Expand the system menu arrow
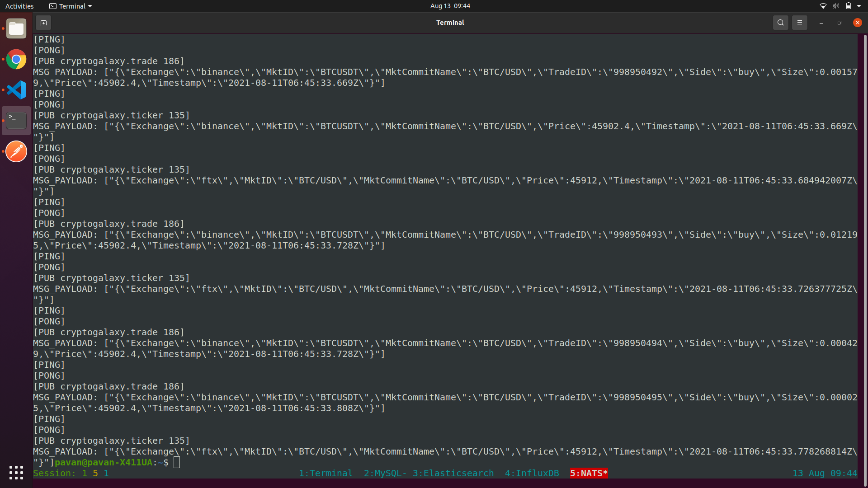This screenshot has width=868, height=488. pyautogui.click(x=859, y=6)
